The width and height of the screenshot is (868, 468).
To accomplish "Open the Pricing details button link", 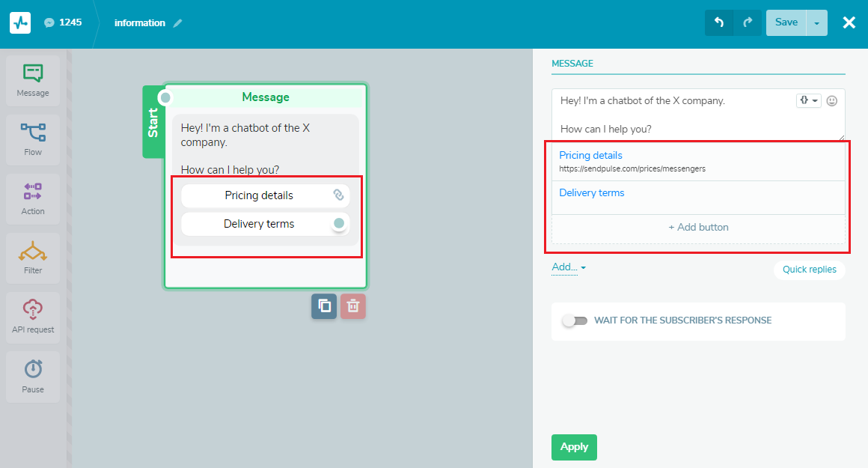I will coord(590,155).
